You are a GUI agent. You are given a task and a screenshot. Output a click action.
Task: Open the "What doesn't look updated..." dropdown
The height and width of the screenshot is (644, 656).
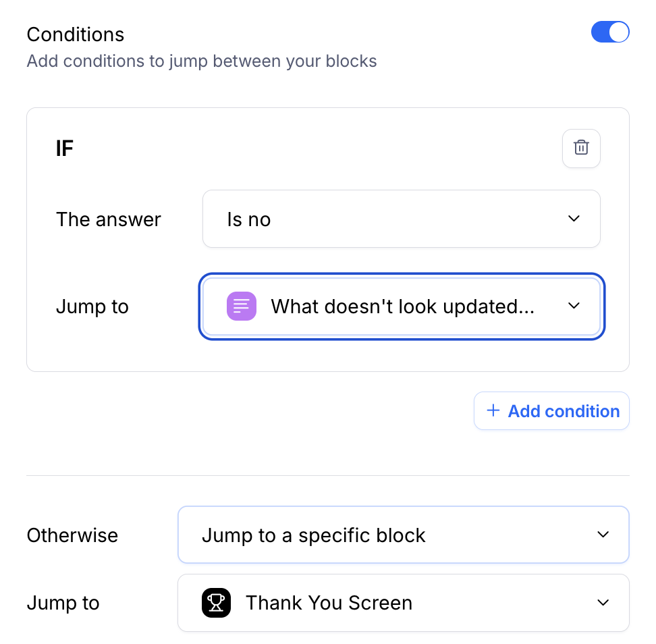coord(402,306)
